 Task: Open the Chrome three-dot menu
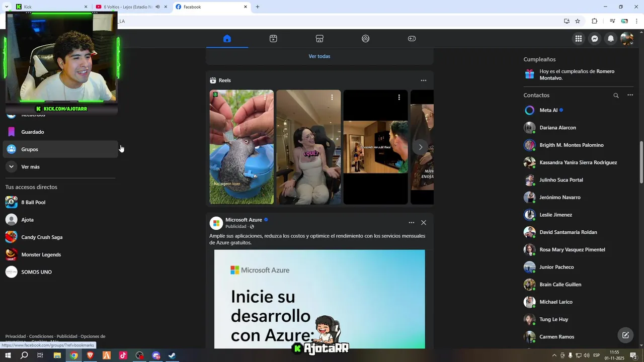point(636,21)
